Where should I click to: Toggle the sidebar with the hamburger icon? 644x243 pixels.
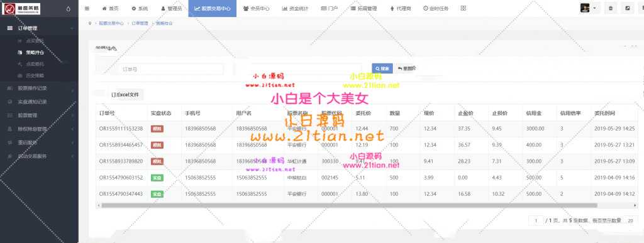pyautogui.click(x=87, y=8)
